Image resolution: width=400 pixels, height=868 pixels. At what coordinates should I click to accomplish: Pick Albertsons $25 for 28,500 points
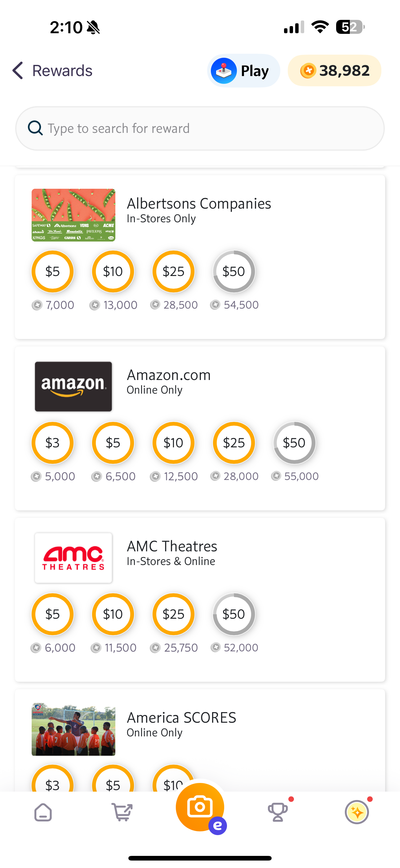pos(173,272)
